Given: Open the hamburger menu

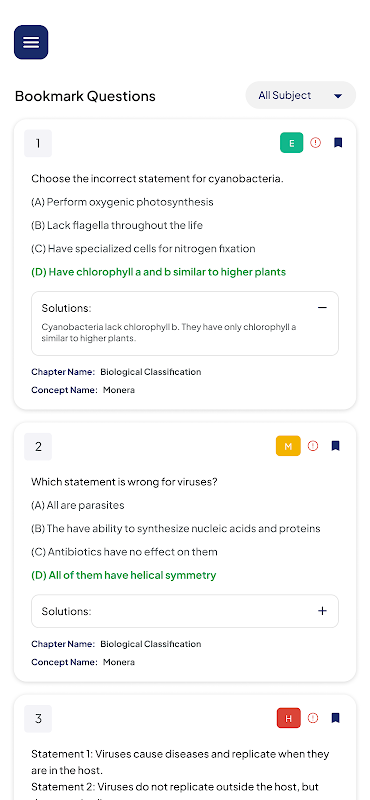Looking at the screenshot, I should (31, 42).
